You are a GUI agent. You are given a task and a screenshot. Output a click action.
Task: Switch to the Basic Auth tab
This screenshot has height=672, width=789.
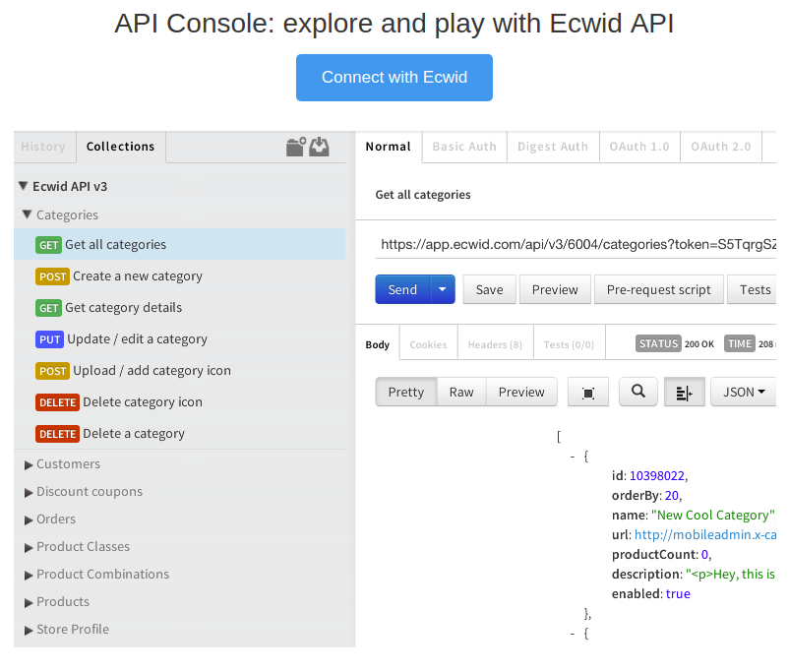point(464,147)
